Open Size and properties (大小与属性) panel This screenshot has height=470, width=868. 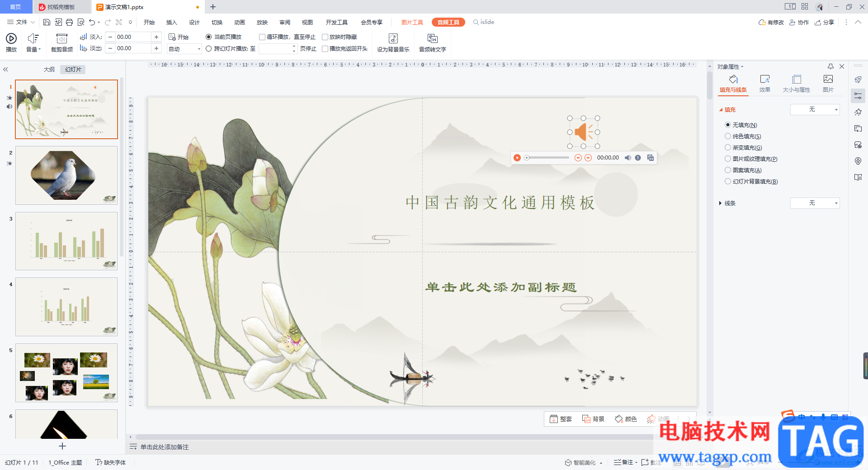pos(797,84)
